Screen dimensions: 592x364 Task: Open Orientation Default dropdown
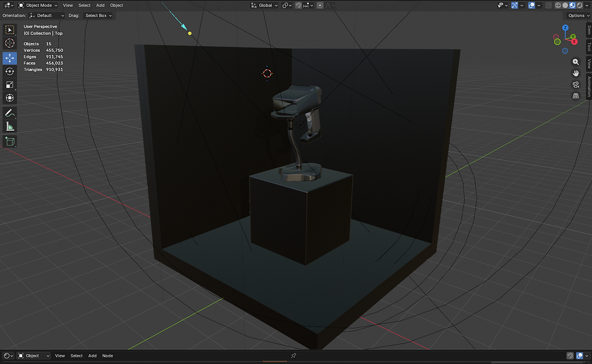[47, 16]
